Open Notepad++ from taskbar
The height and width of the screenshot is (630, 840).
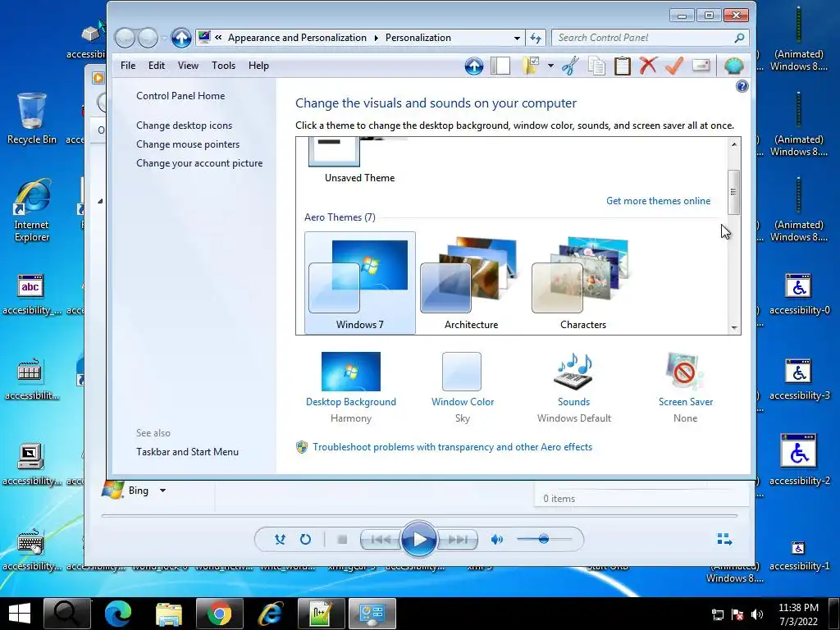(322, 614)
